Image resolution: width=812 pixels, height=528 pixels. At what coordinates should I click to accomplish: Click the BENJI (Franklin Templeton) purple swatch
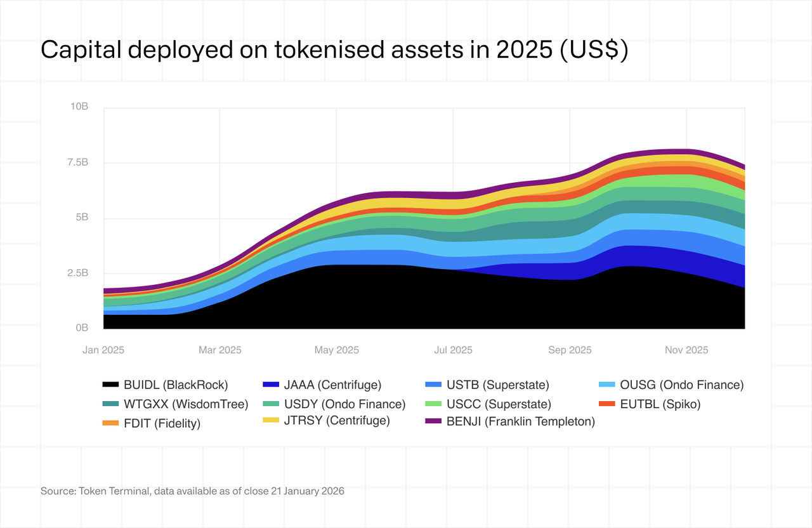click(x=435, y=420)
